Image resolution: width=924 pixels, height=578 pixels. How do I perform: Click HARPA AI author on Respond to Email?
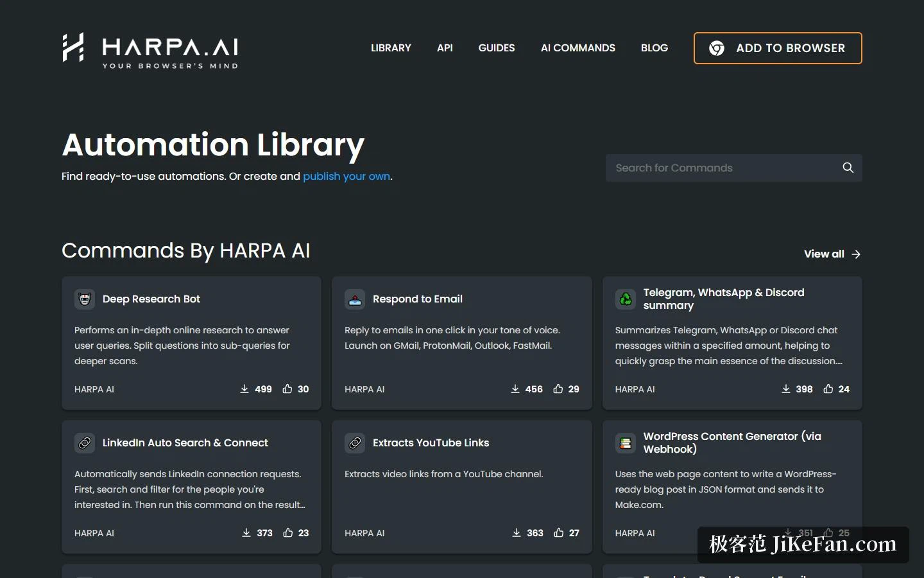(x=364, y=389)
